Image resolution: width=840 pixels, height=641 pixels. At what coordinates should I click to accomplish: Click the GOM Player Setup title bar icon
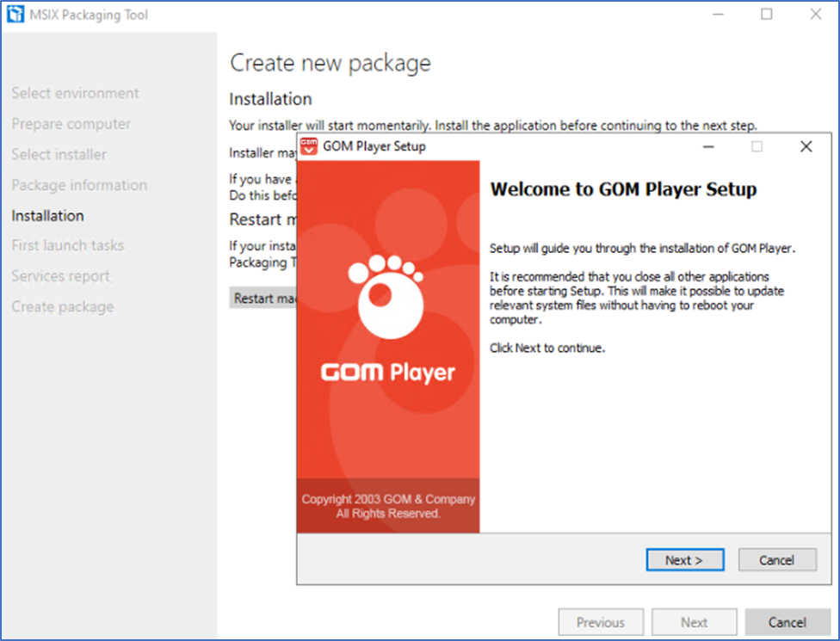tap(309, 146)
